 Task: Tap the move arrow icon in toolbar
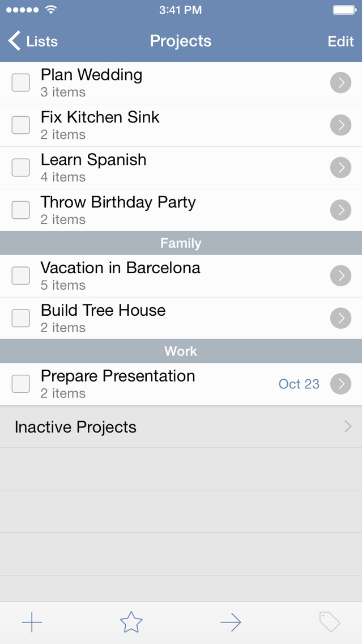coord(231,622)
